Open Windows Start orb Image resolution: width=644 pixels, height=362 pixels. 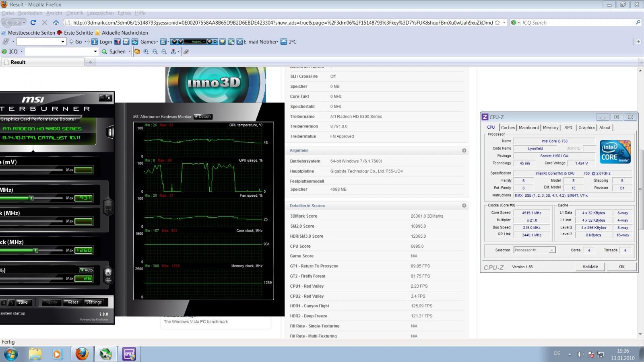[11, 354]
